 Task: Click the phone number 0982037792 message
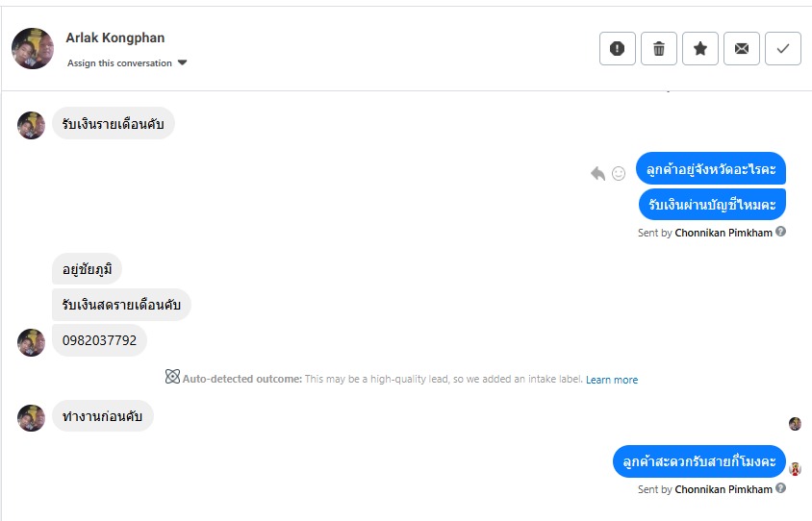tap(99, 340)
